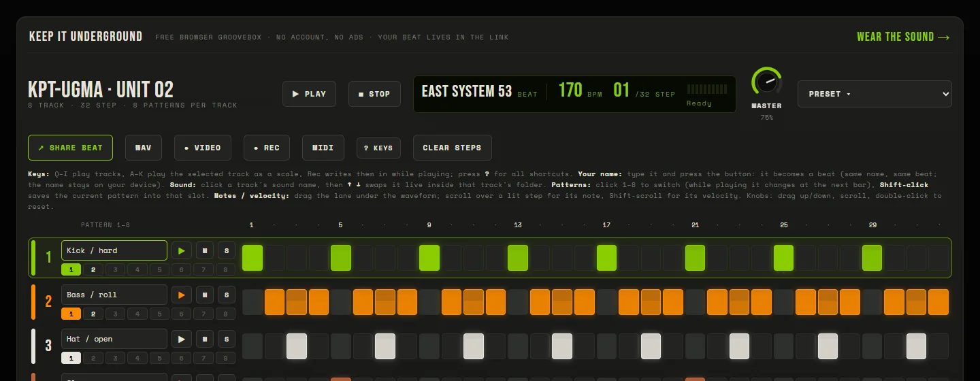Select the Bass / roll sound name field
This screenshot has height=381, width=980.
[114, 295]
